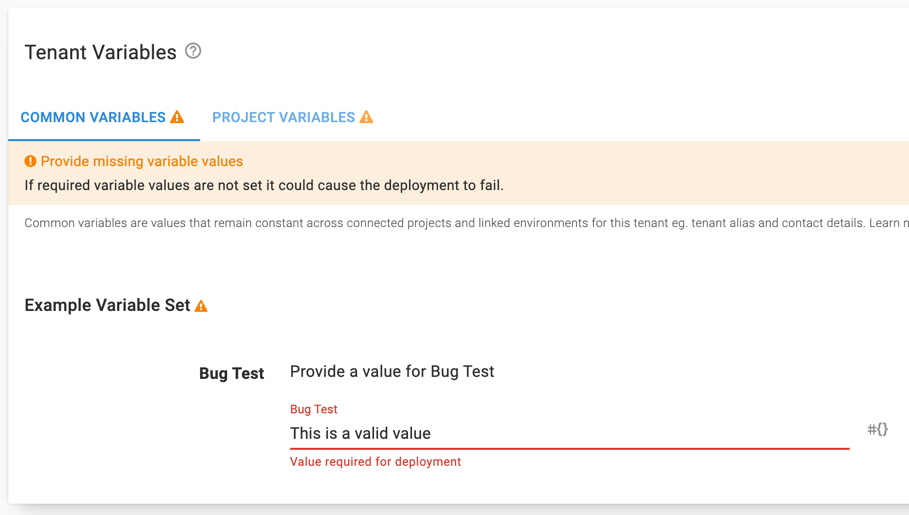The height and width of the screenshot is (515, 909).
Task: Click the red 'Bug Test' field label
Action: [314, 409]
